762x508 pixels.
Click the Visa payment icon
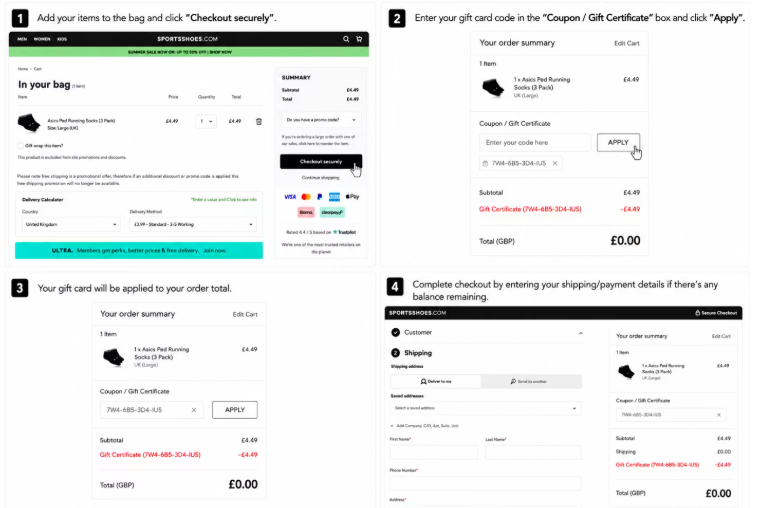(x=290, y=197)
